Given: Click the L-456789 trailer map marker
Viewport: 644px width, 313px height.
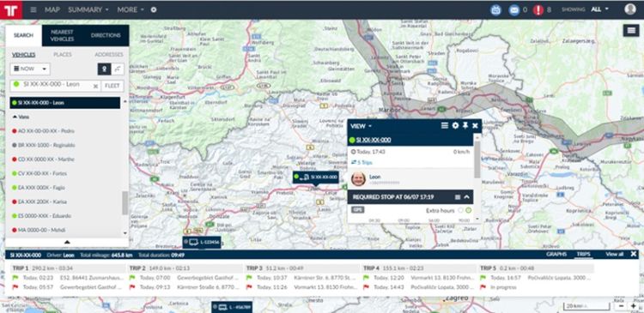Looking at the screenshot, I should click(x=232, y=307).
